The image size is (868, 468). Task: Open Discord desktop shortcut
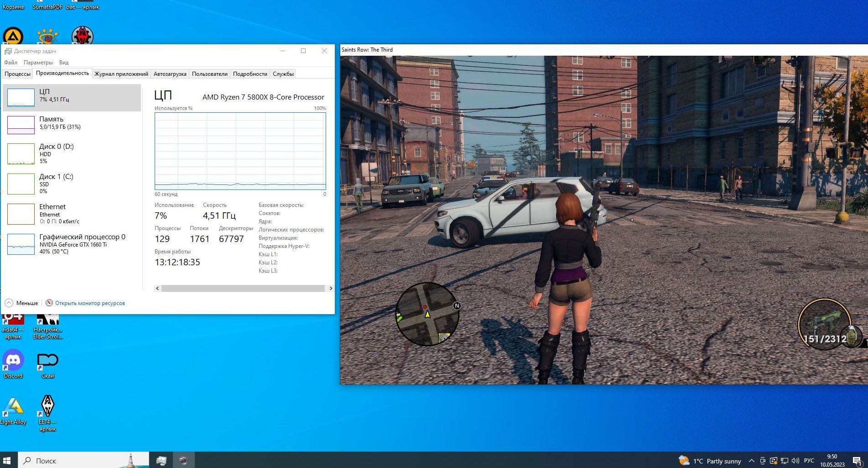point(13,361)
